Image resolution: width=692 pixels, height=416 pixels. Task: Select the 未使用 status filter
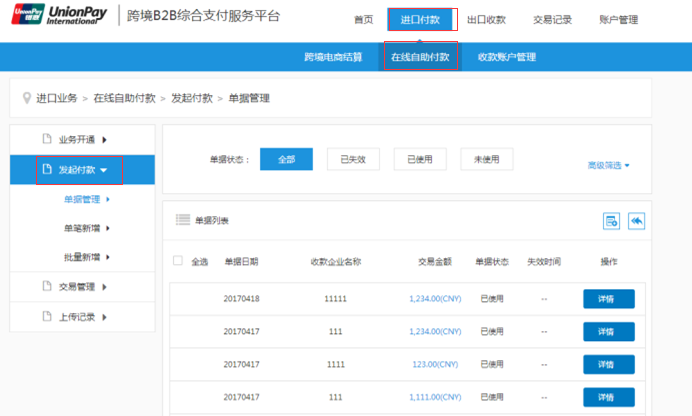486,159
